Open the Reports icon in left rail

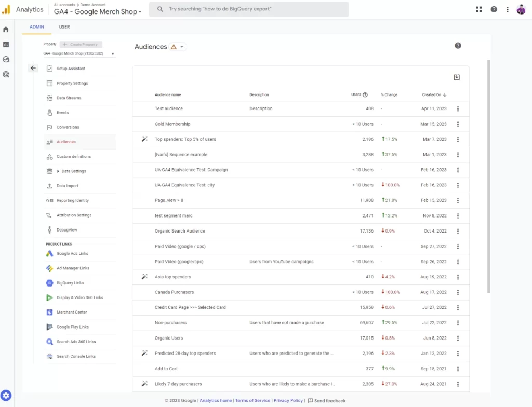pos(6,45)
